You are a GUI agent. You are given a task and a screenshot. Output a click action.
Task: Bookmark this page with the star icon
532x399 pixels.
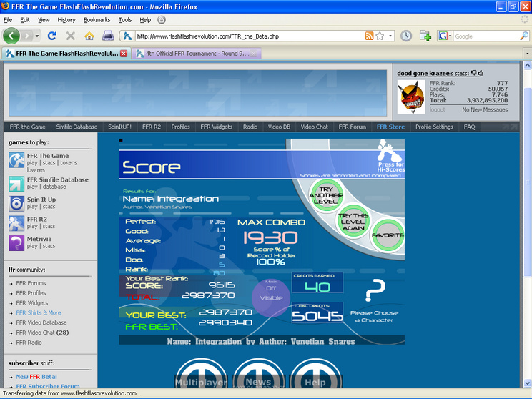pyautogui.click(x=380, y=36)
